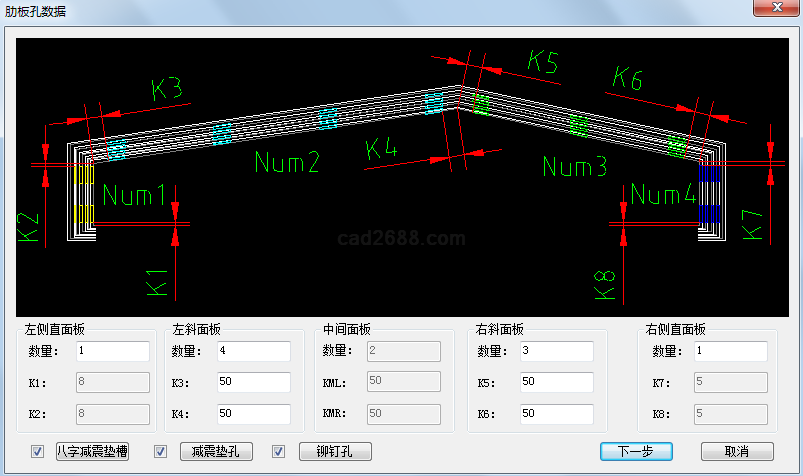Screen dimensions: 803x476
Task: Toggle the checkbox beside 八字减震垫槽
Action: (38, 451)
